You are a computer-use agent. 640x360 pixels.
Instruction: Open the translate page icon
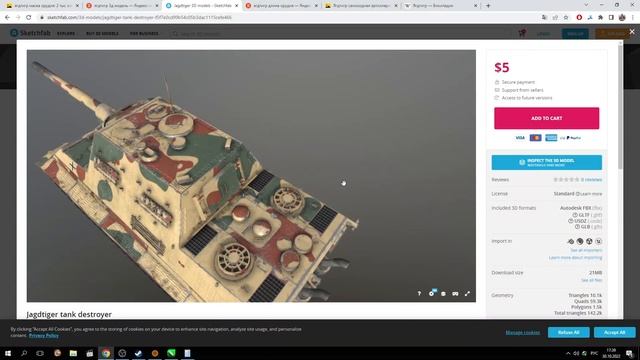[544, 18]
